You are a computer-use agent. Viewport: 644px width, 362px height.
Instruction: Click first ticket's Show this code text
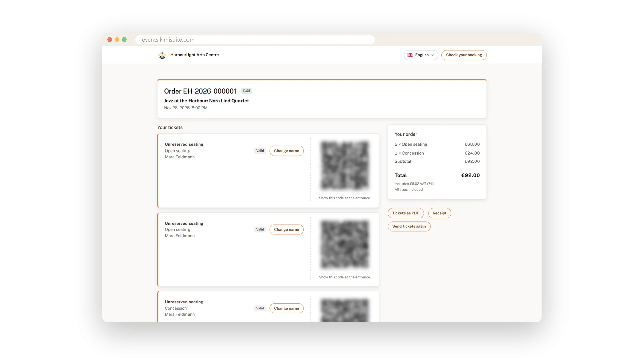[x=345, y=198]
